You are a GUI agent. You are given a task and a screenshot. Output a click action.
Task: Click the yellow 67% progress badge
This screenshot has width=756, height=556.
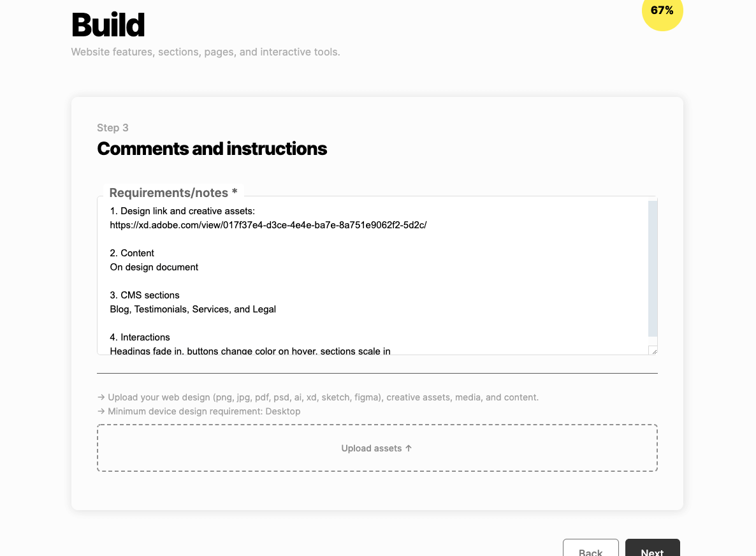662,11
